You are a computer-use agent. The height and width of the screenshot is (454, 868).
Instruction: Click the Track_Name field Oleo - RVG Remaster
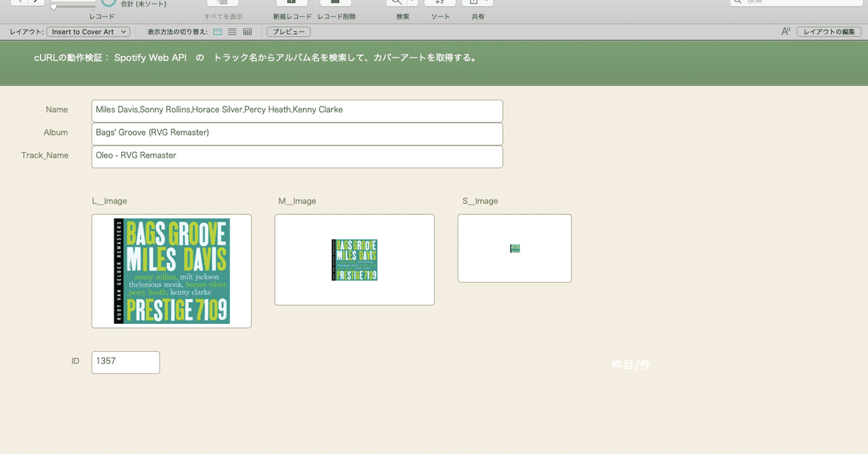[x=297, y=157]
